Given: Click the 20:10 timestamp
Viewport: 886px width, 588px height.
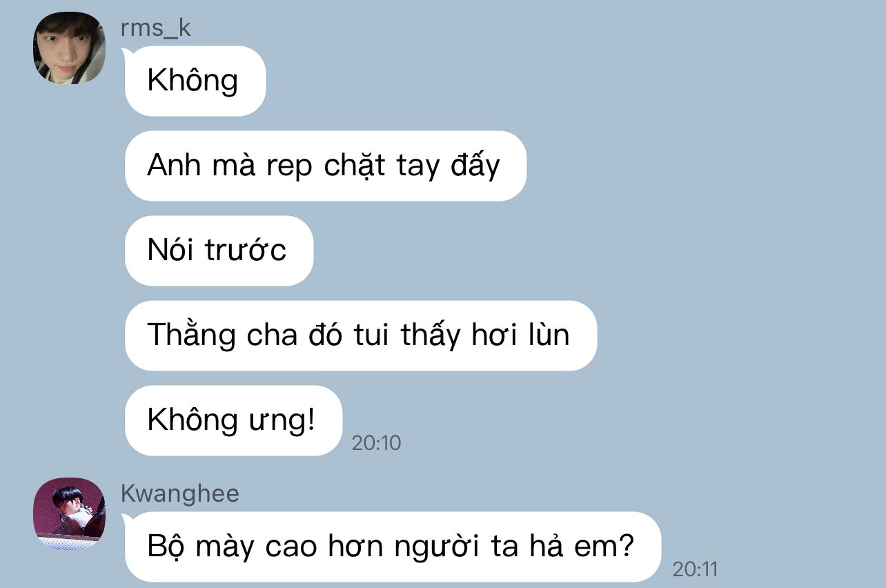Looking at the screenshot, I should 376,443.
